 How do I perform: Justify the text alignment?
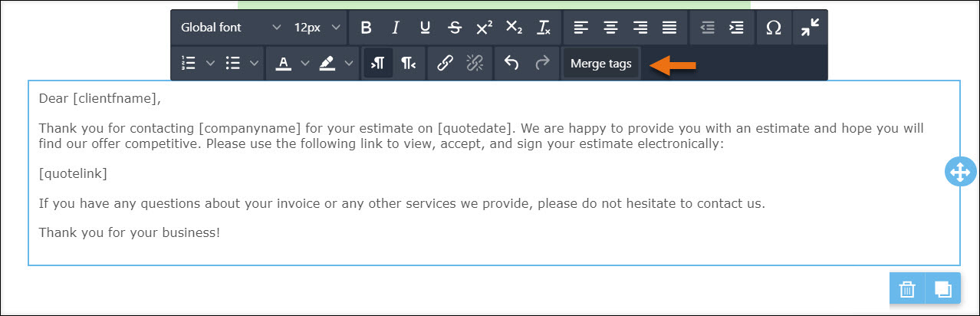point(669,28)
